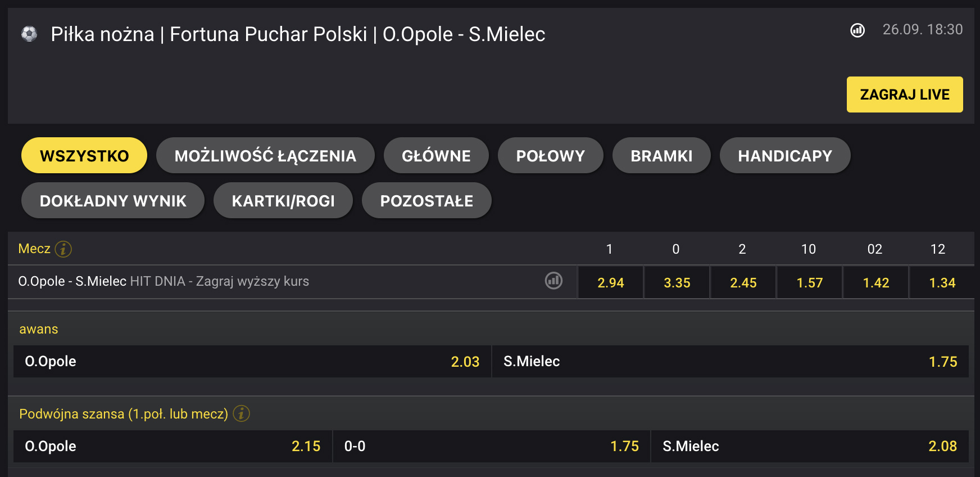Image resolution: width=980 pixels, height=477 pixels.
Task: Select the HANDICAPY tab
Action: pyautogui.click(x=784, y=156)
